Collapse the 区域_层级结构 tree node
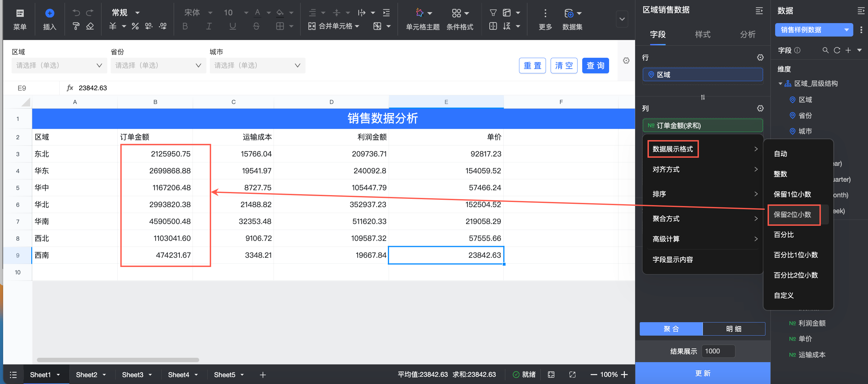This screenshot has width=868, height=384. click(x=780, y=83)
